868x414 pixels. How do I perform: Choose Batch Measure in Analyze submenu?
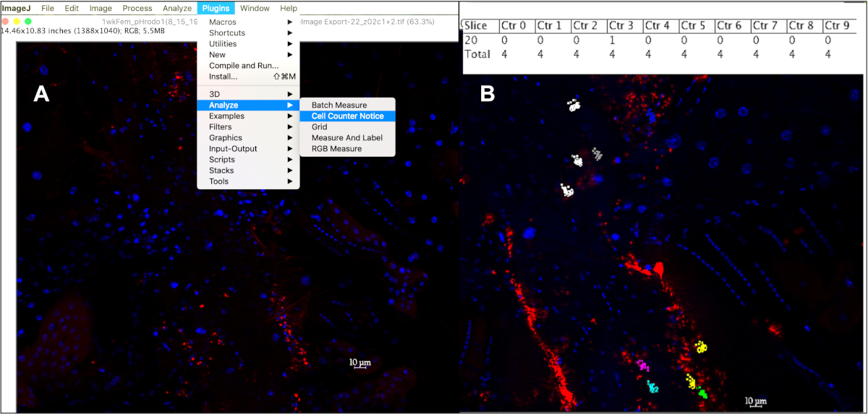click(339, 105)
